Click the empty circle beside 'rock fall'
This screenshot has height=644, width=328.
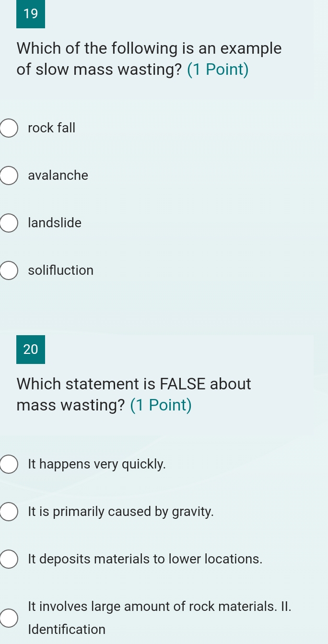click(8, 128)
